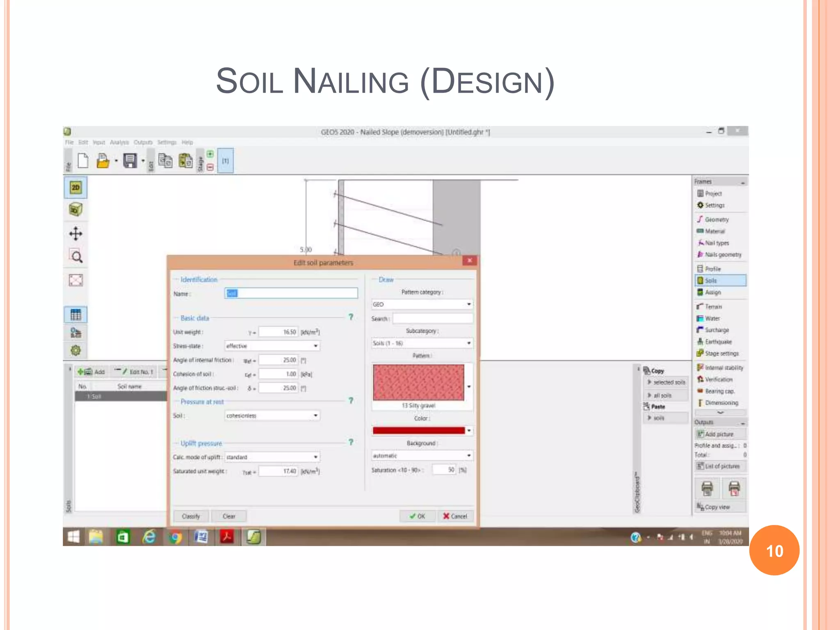840x630 pixels.
Task: Open the Surcharge frame
Action: [x=717, y=330]
